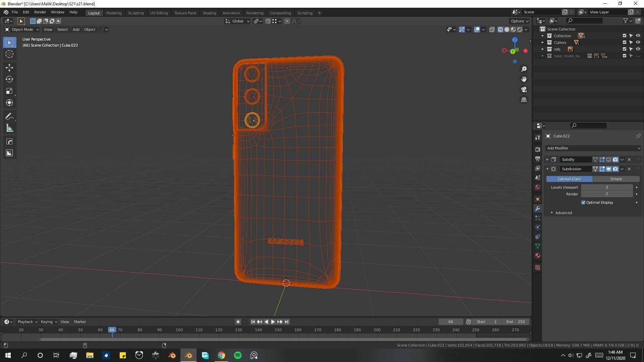Open the Add Modifier dropdown
This screenshot has height=362, width=644.
click(593, 148)
